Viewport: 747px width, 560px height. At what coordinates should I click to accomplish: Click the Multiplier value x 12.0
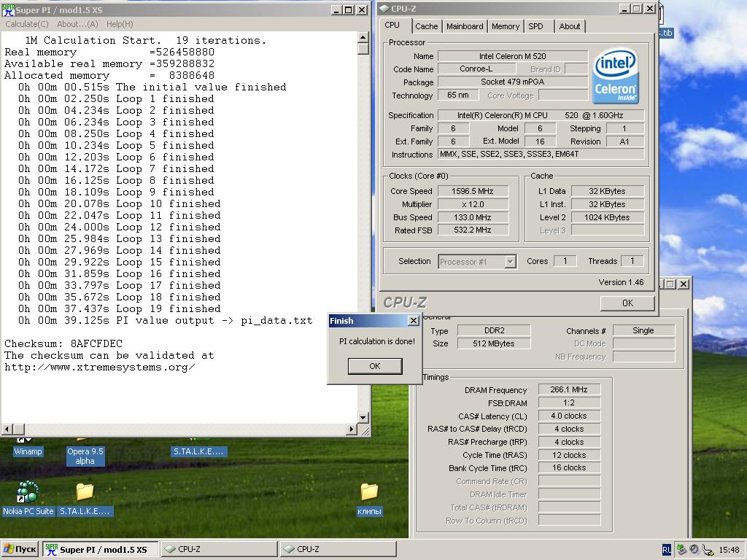coord(473,204)
